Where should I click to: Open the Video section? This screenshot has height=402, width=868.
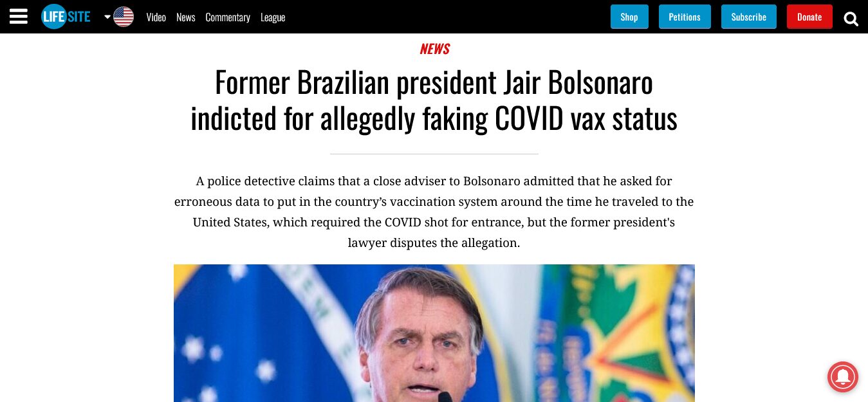[156, 17]
